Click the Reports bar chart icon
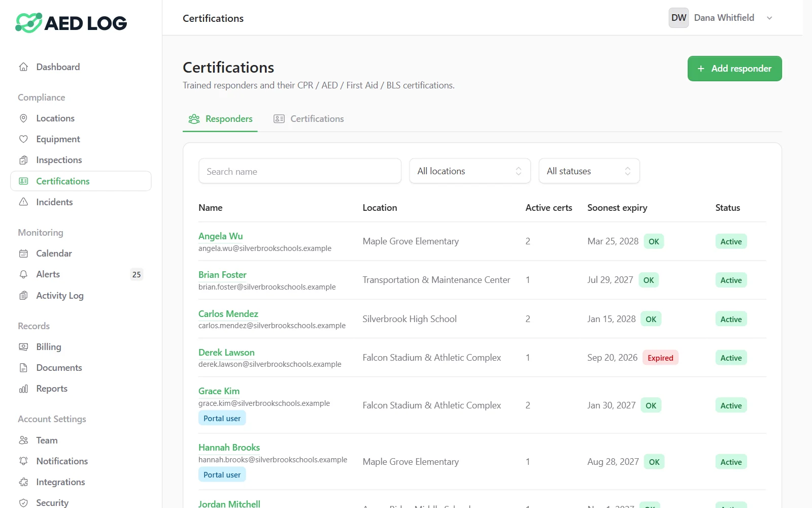The height and width of the screenshot is (508, 812). tap(23, 389)
